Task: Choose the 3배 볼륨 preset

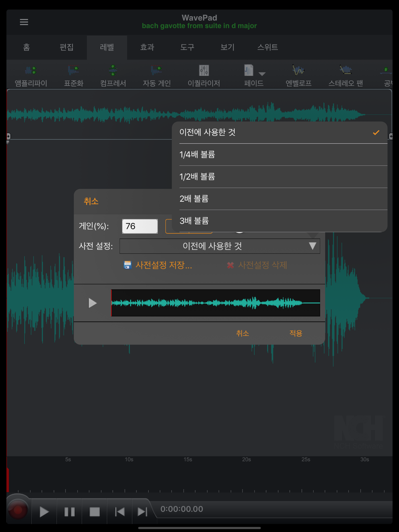Action: click(280, 221)
